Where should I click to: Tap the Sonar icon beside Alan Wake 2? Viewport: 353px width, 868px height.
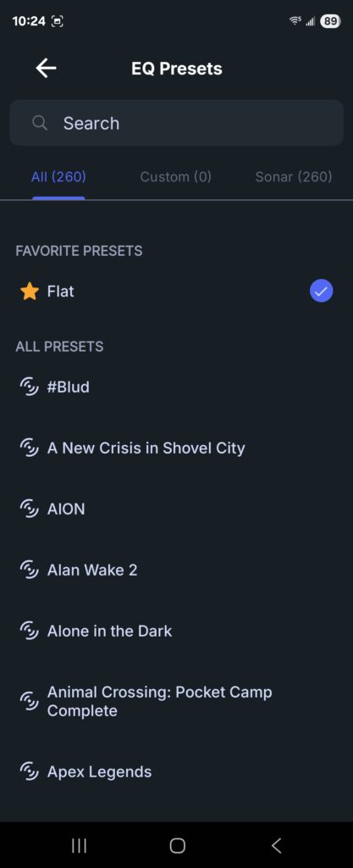pos(30,570)
